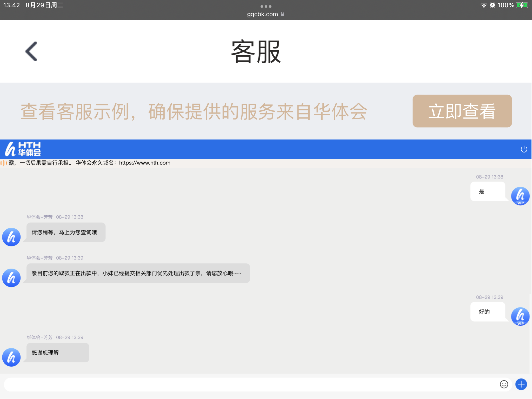532x399 pixels.
Task: Tap agent avatar beside 请您稍等 message
Action: (x=11, y=237)
